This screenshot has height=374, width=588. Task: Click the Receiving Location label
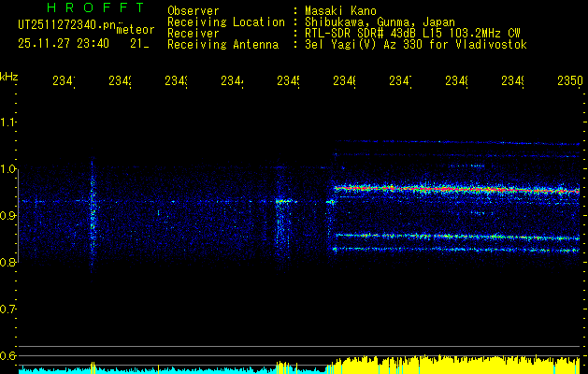226,22
